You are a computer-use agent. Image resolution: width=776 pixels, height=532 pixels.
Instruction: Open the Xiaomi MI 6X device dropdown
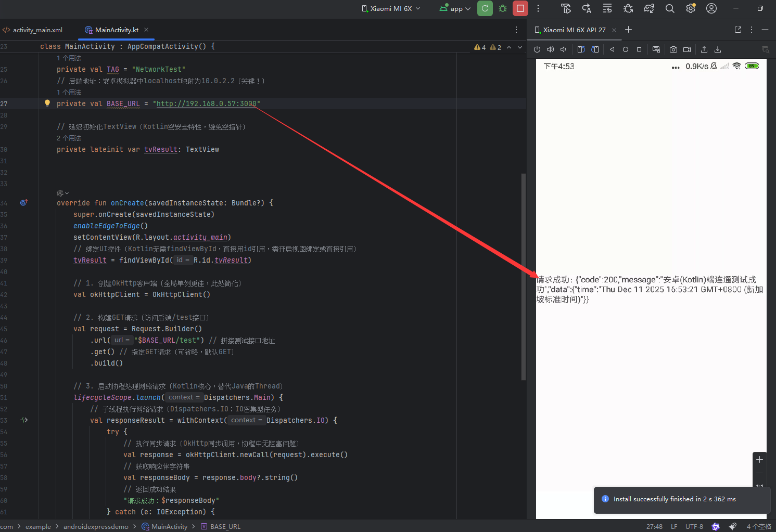point(391,8)
